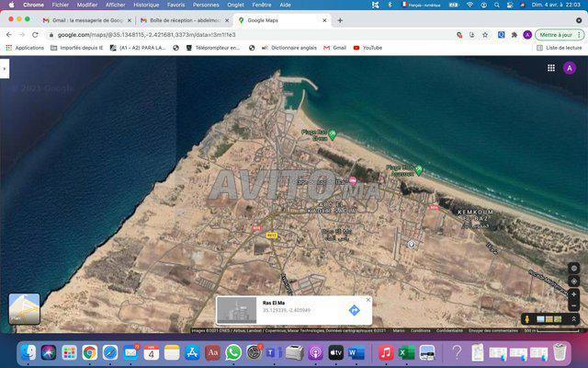Click the dropped gray pin on the map
588x368 pixels.
(x=411, y=245)
